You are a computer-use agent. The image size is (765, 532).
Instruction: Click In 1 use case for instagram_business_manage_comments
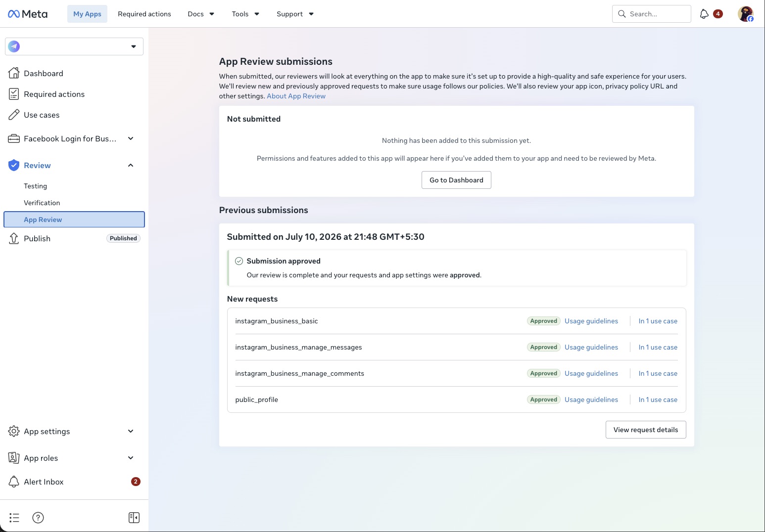[x=658, y=373]
